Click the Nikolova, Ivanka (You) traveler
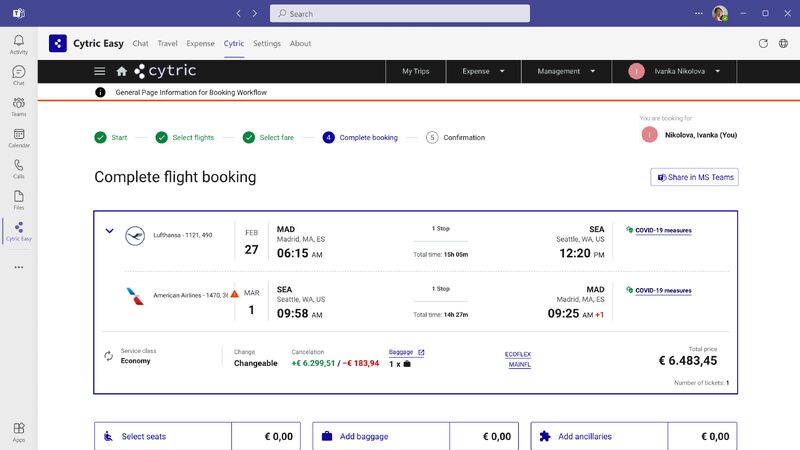This screenshot has width=800, height=450. [x=689, y=135]
